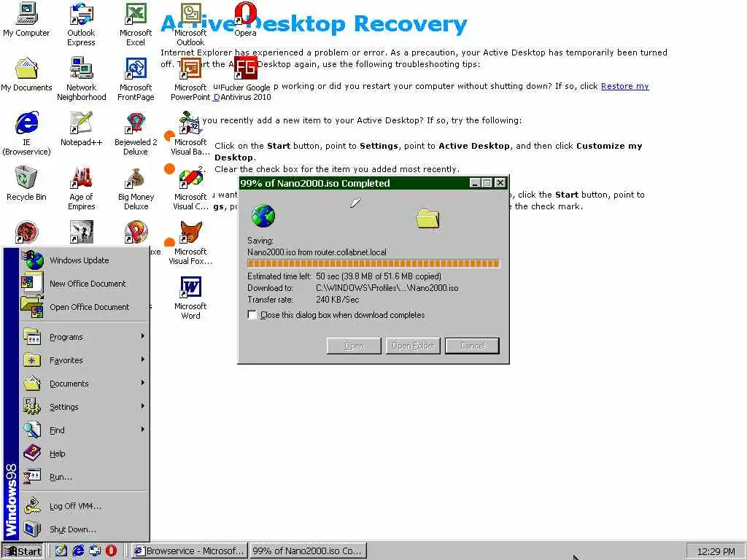This screenshot has width=747, height=560.
Task: Launch Opera from the quick launch bar
Action: coord(112,551)
